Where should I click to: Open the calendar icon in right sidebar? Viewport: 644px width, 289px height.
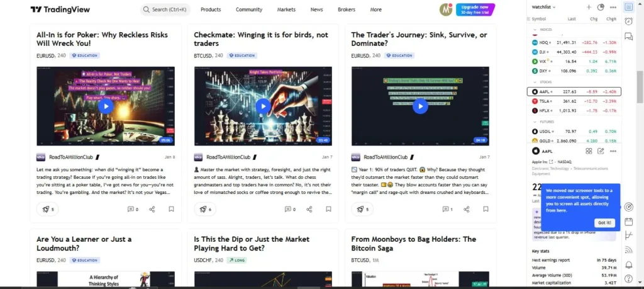click(x=628, y=222)
